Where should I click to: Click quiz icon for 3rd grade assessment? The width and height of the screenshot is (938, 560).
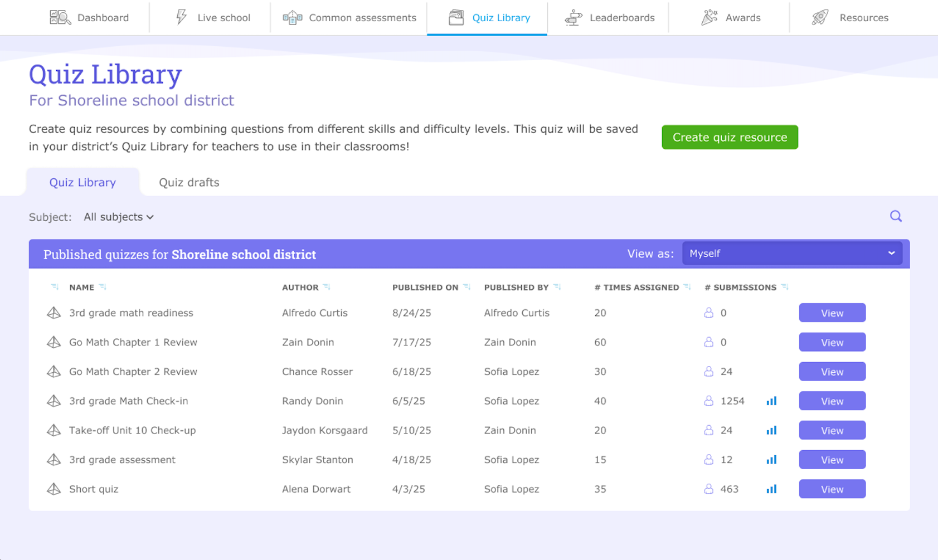tap(54, 460)
